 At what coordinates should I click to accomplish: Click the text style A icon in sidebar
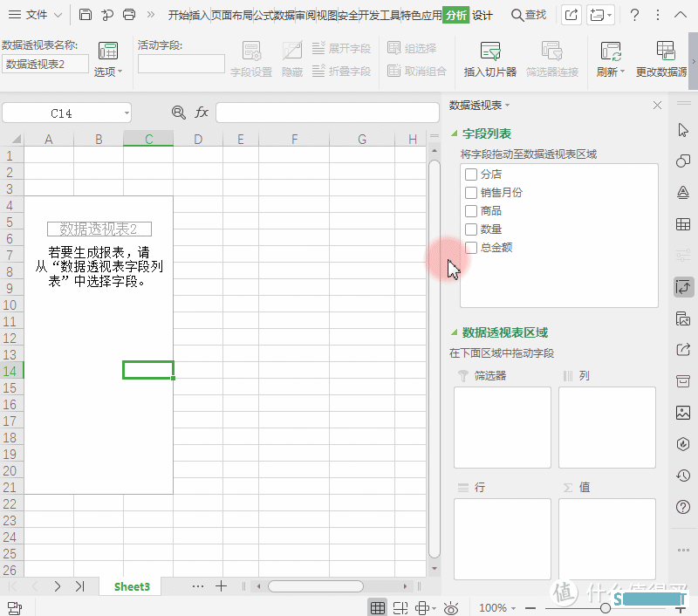point(683,192)
